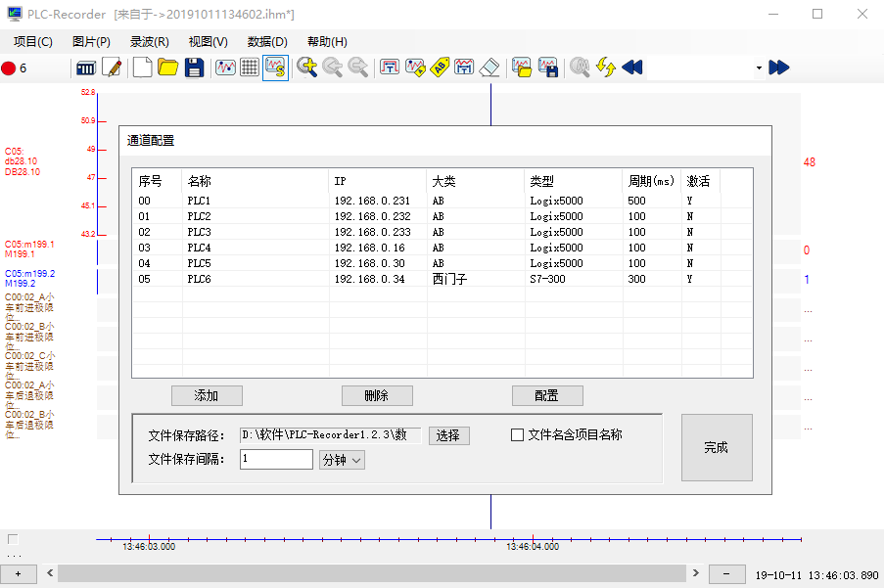Open the 帮助(H) menu
885x588 pixels.
click(327, 42)
